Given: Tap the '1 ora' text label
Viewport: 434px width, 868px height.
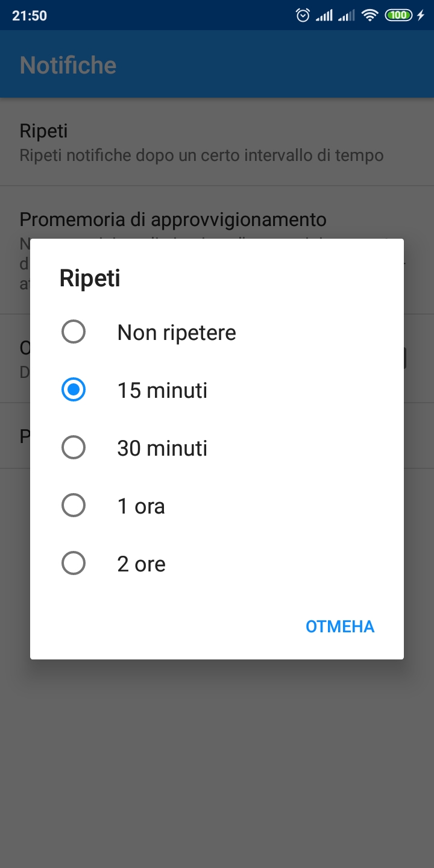Looking at the screenshot, I should point(141,506).
